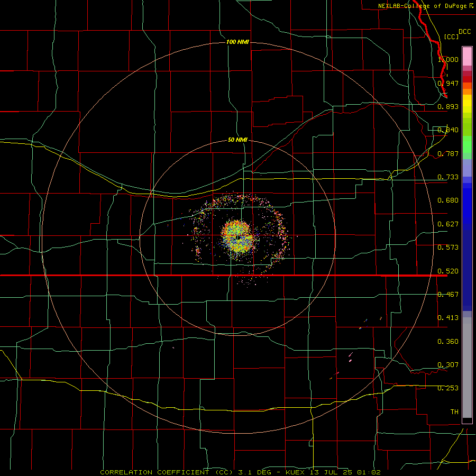Click the 0.253 scale value
The height and width of the screenshot is (476, 476).
pyautogui.click(x=448, y=388)
